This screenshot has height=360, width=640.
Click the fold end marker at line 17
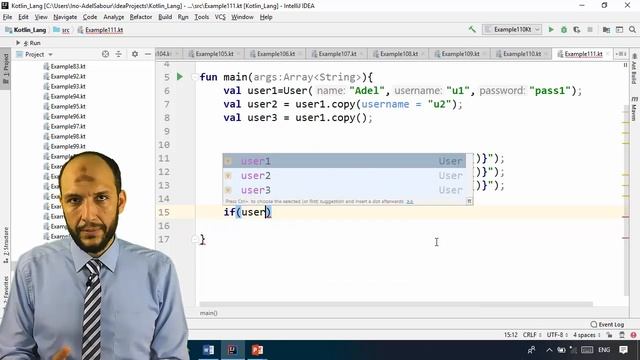point(195,239)
